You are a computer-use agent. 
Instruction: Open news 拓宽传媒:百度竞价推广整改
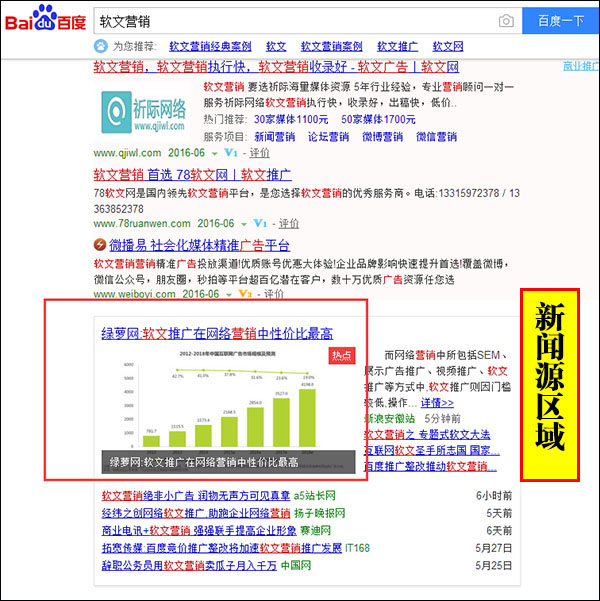pos(222,548)
